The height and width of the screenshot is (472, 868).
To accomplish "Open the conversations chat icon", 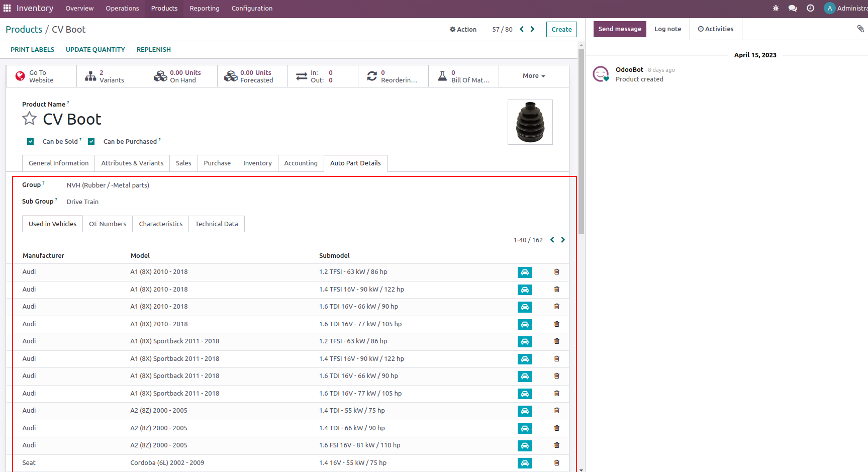I will click(793, 9).
